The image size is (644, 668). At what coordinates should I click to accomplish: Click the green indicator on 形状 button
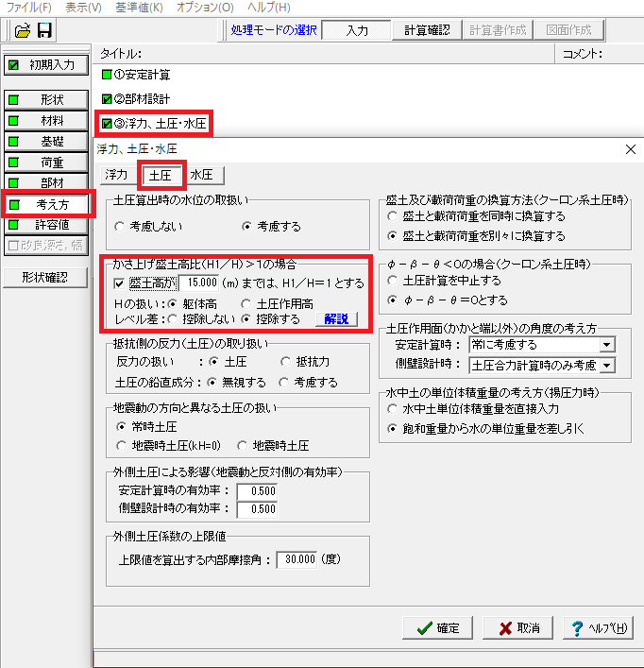(x=13, y=100)
